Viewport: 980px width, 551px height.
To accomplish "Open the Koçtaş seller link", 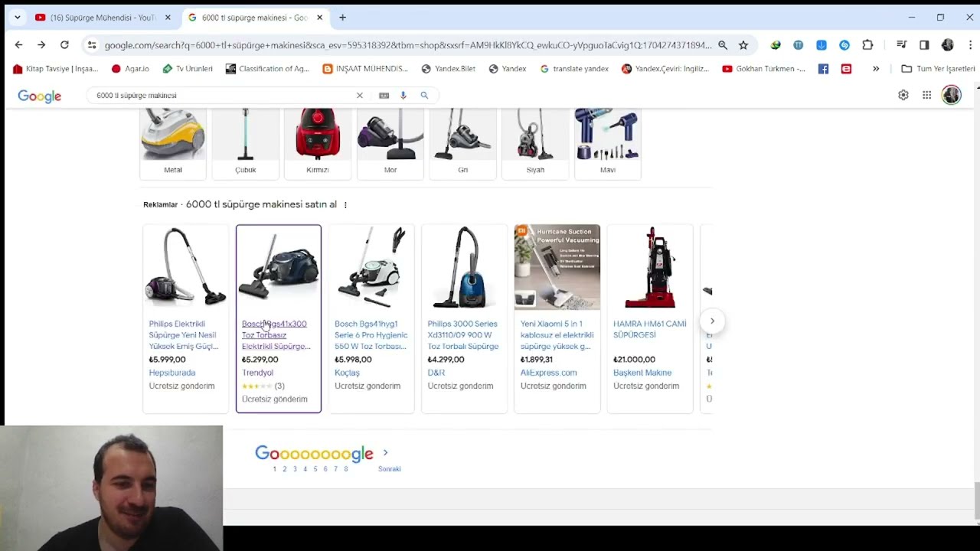I will click(x=347, y=373).
